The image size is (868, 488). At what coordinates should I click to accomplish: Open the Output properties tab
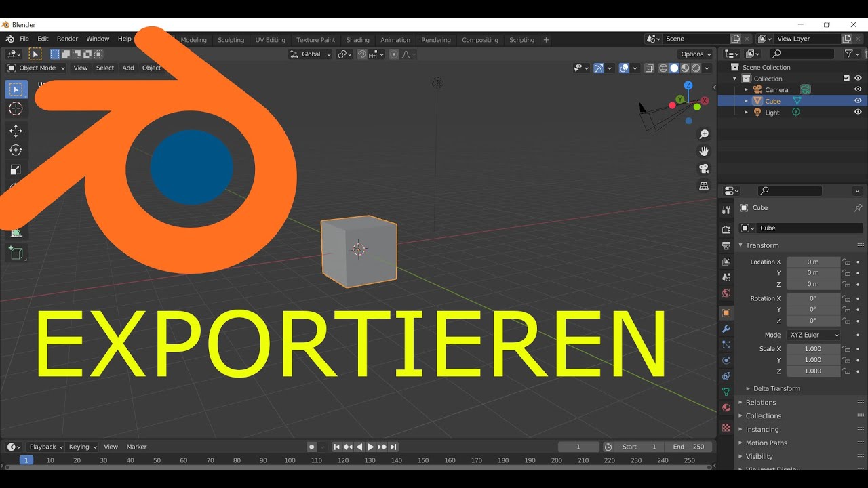(x=726, y=245)
